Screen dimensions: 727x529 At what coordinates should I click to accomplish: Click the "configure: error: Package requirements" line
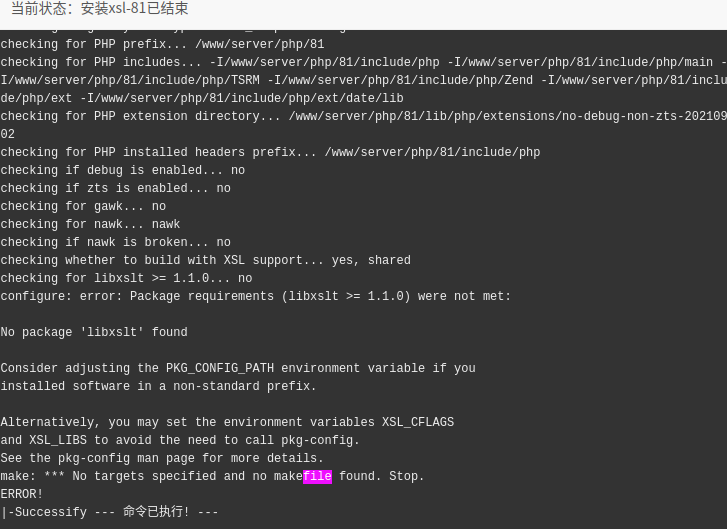[x=255, y=296]
